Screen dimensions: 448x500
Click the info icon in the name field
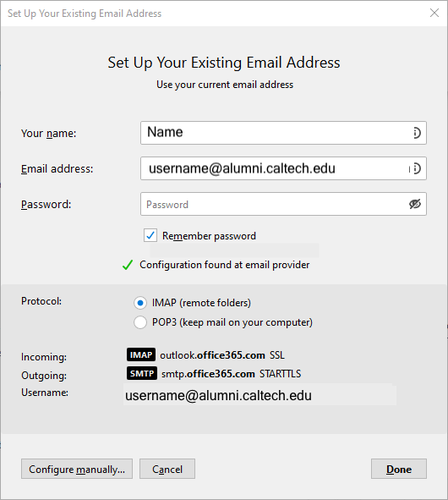point(416,133)
